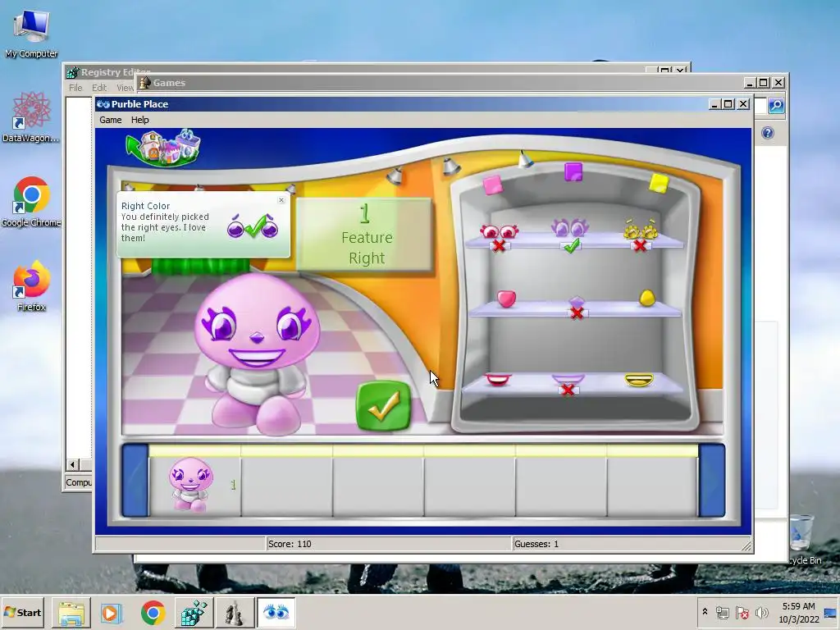Image resolution: width=840 pixels, height=630 pixels.
Task: Choose the yellow mouth on the bottom shelf
Action: tap(639, 380)
